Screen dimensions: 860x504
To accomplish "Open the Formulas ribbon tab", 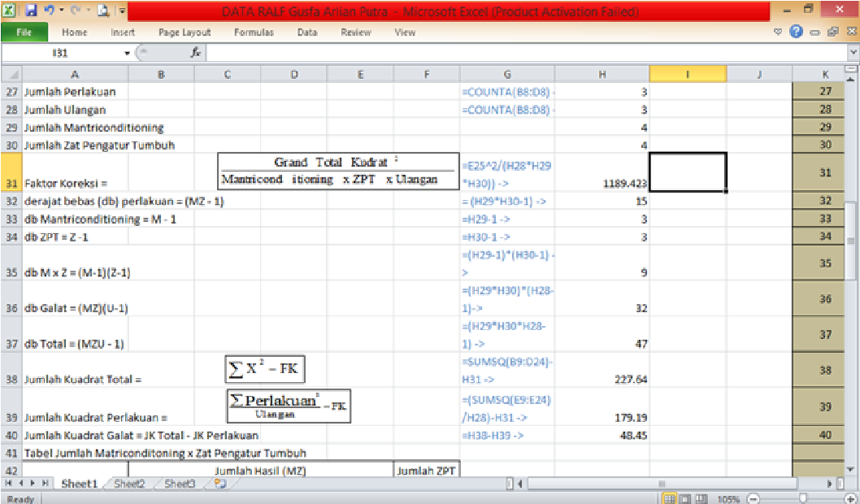I will pyautogui.click(x=254, y=33).
